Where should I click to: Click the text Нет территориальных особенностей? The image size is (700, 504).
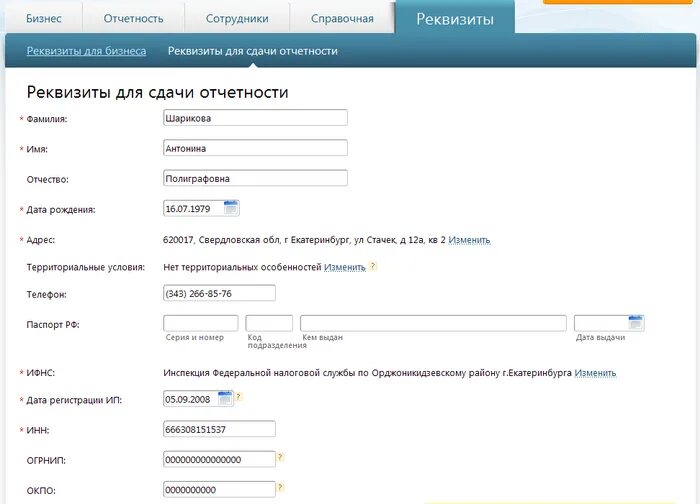click(242, 267)
